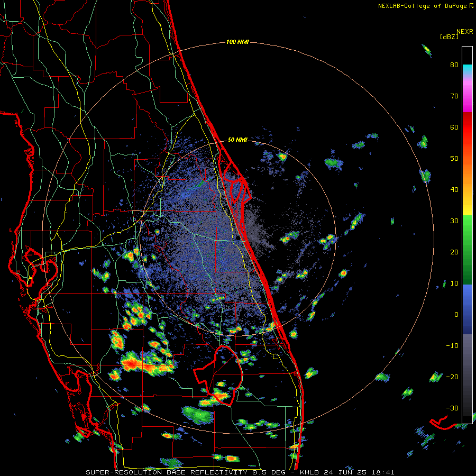Click the [dBZ] units label
This screenshot has height=476, width=476.
[450, 36]
